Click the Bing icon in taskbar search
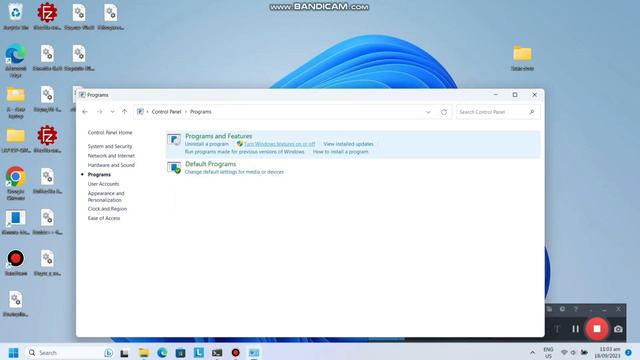 [x=108, y=353]
